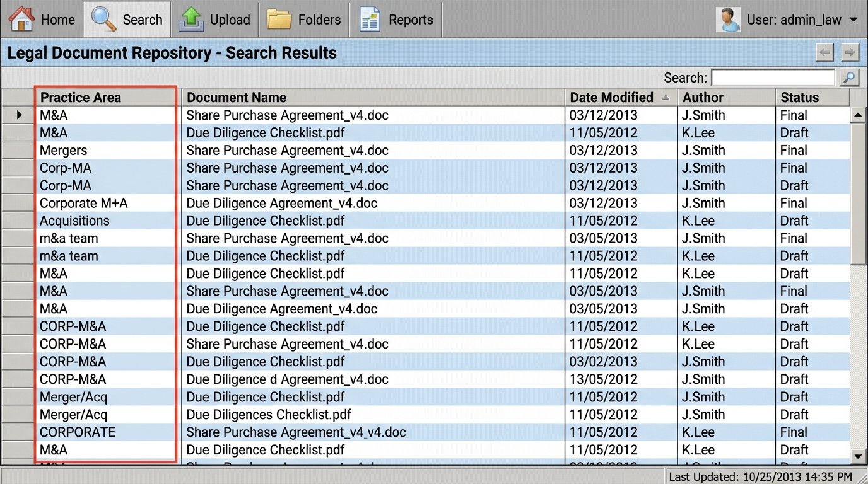
Task: Open the admin_law user dropdown menu
Action: [855, 20]
